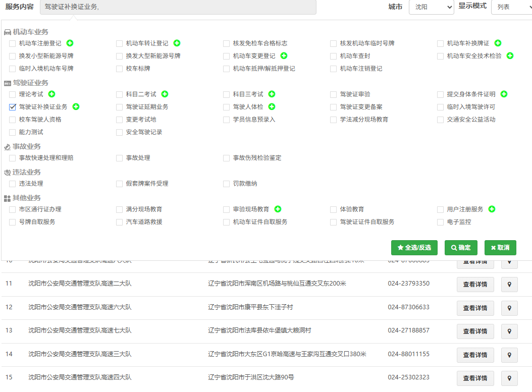Open map location for 高速六大队 row
Viewport: 532px width, 392px height.
coord(509,308)
